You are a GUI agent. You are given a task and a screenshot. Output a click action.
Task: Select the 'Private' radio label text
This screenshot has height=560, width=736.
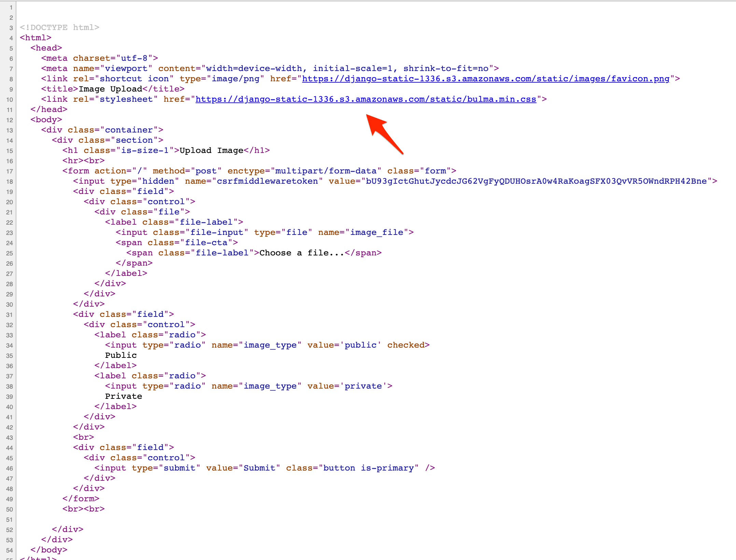point(124,396)
